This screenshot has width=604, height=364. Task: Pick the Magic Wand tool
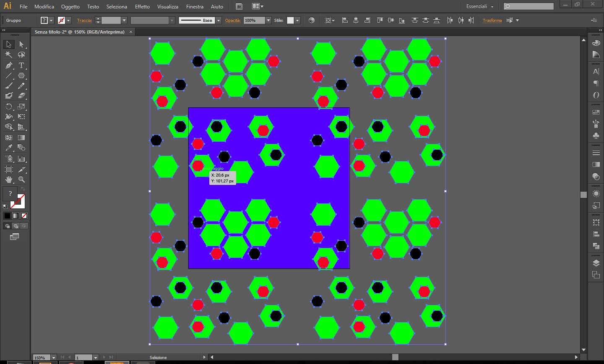click(9, 55)
